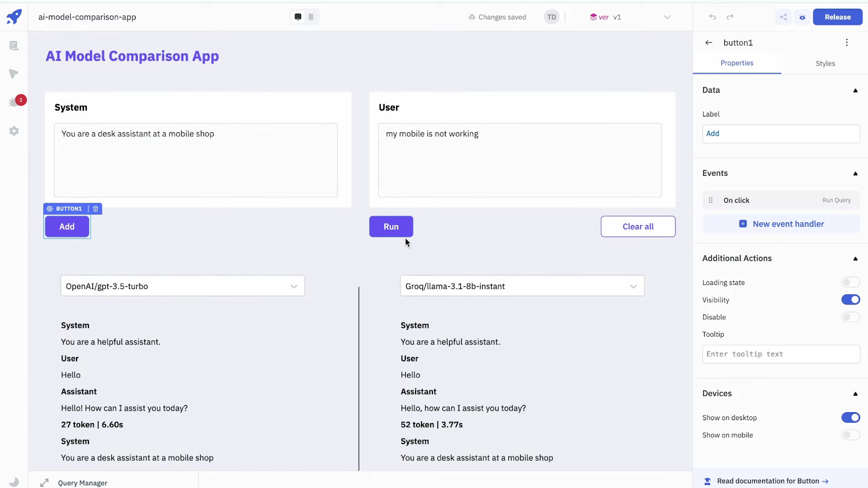Click the BUTTON1 widget settings handle icon
This screenshot has height=488, width=868.
point(50,209)
